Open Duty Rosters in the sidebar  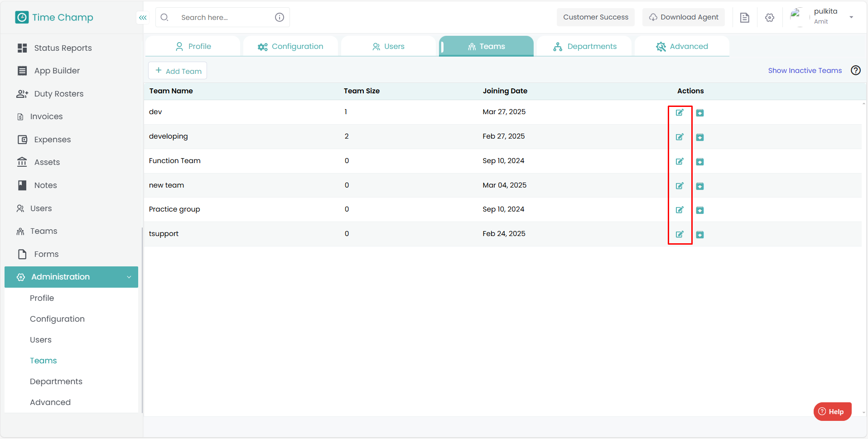tap(58, 94)
